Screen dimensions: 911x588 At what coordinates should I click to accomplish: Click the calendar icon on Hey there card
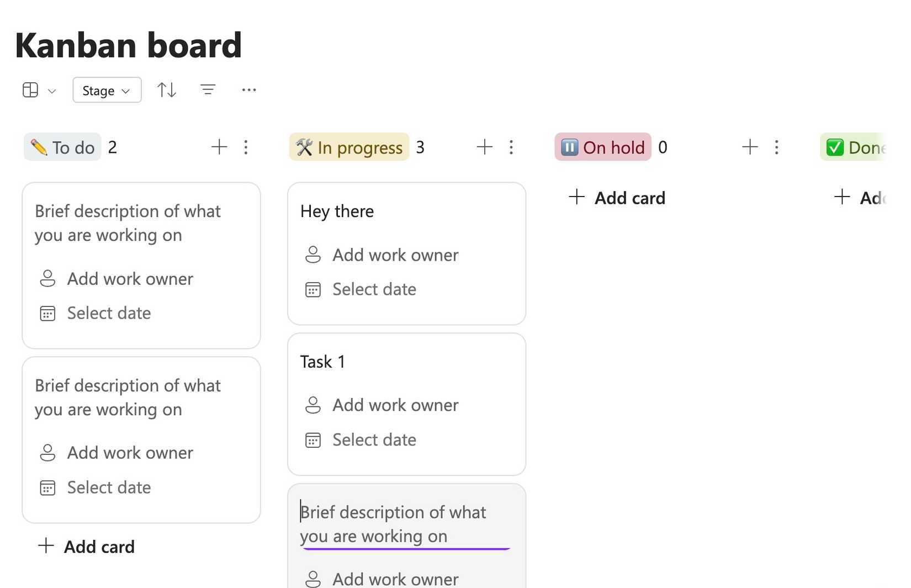pyautogui.click(x=313, y=290)
